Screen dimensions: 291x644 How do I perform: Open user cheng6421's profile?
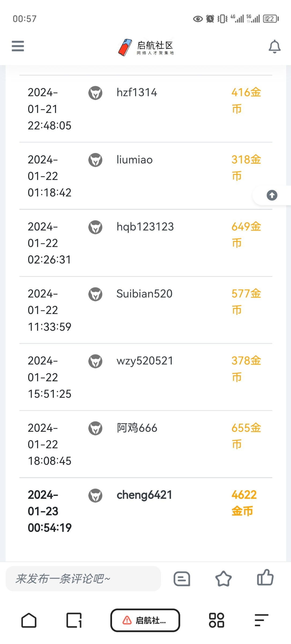(x=144, y=495)
